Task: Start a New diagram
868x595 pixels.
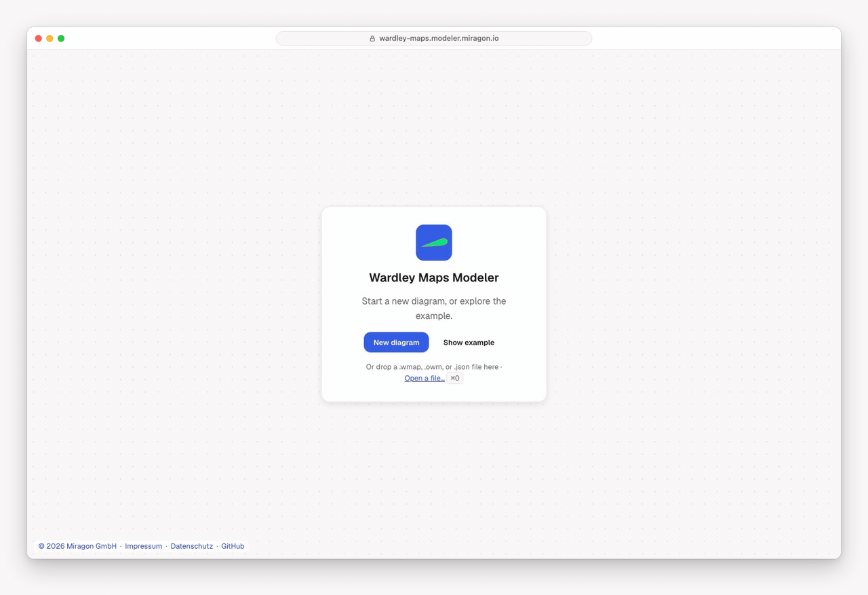Action: click(x=396, y=343)
